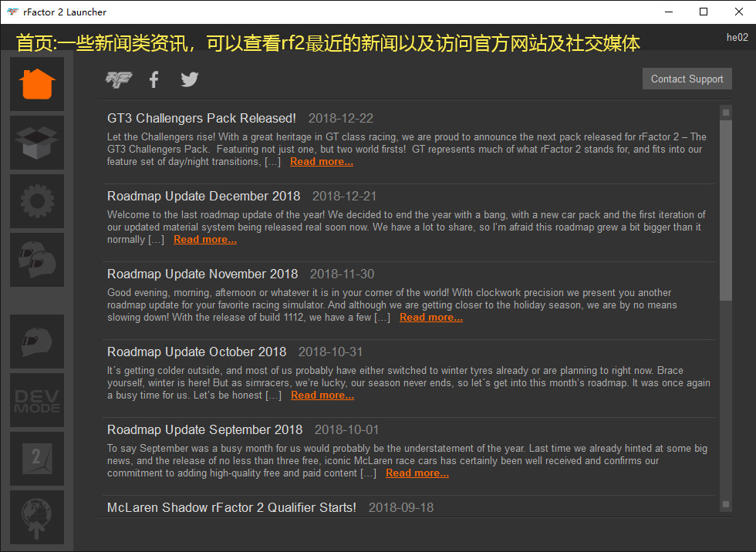Image resolution: width=756 pixels, height=552 pixels.
Task: Read more on Roadmap Update September 2018
Action: 417,473
